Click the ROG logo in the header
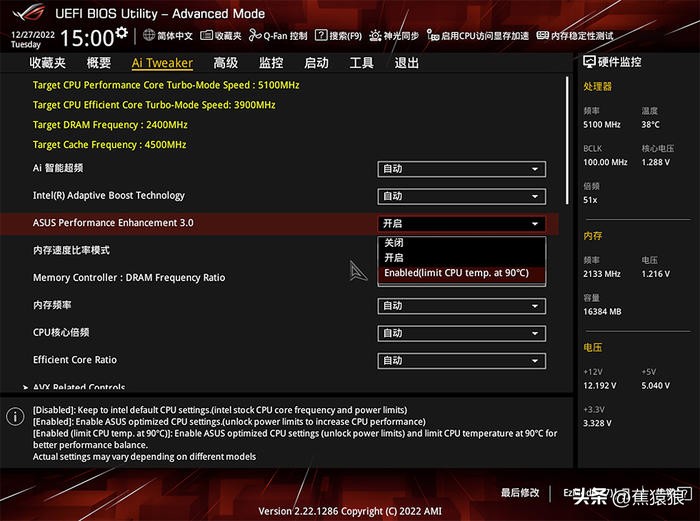 [29, 13]
